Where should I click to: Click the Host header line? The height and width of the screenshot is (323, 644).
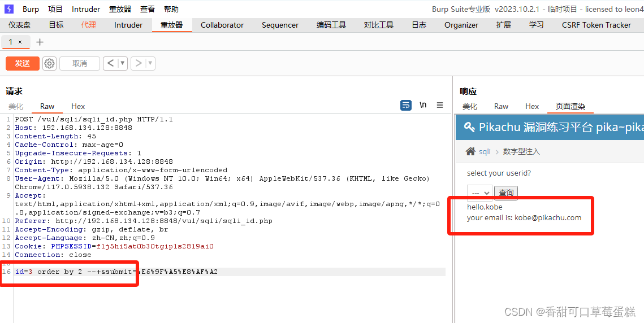74,128
